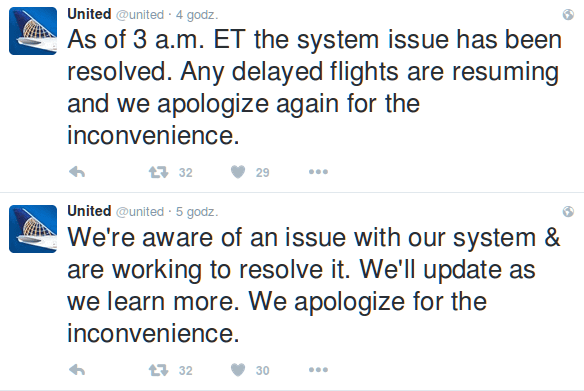Open @united handle in first tweet
Image resolution: width=584 pixels, height=391 pixels.
(x=140, y=15)
